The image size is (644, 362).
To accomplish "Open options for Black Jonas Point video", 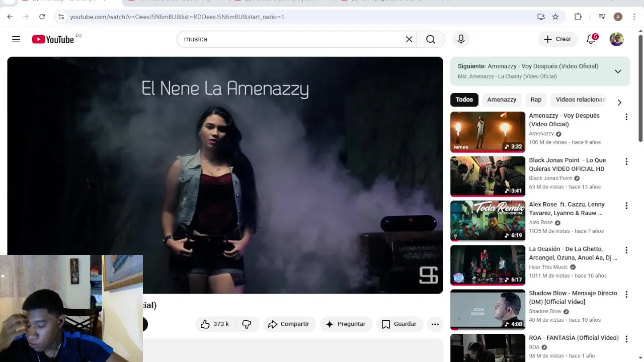I will pyautogui.click(x=626, y=161).
